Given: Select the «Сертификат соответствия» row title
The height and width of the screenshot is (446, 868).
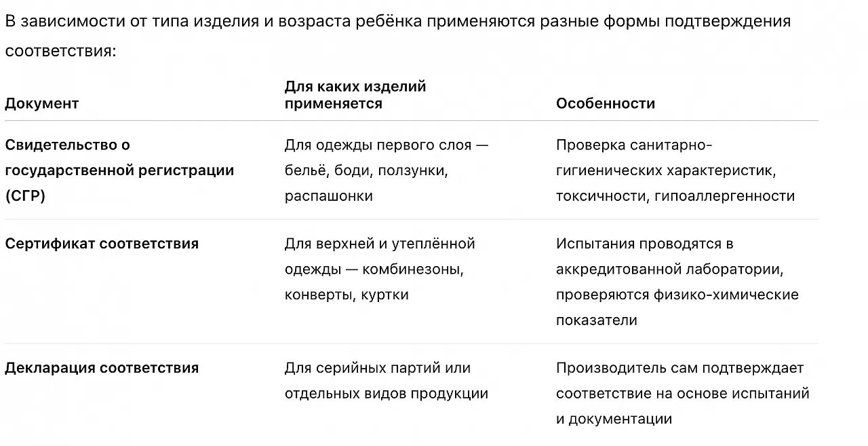Looking at the screenshot, I should 102,244.
